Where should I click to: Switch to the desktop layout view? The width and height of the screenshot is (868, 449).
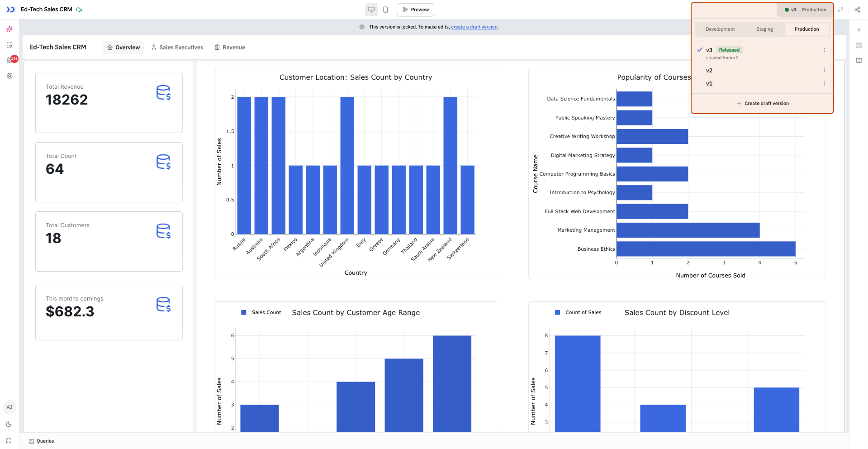click(371, 10)
